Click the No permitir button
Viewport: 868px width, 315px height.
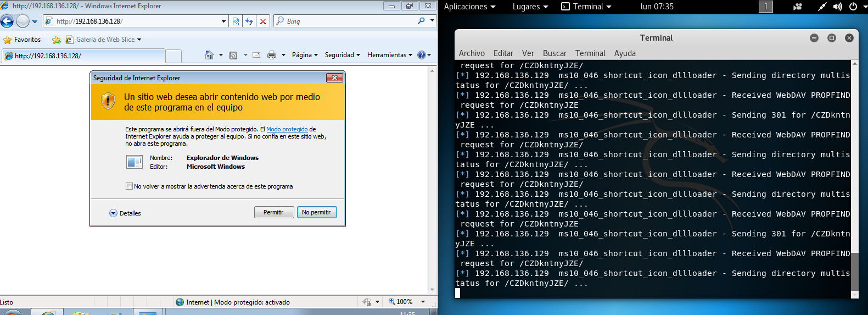click(x=317, y=212)
